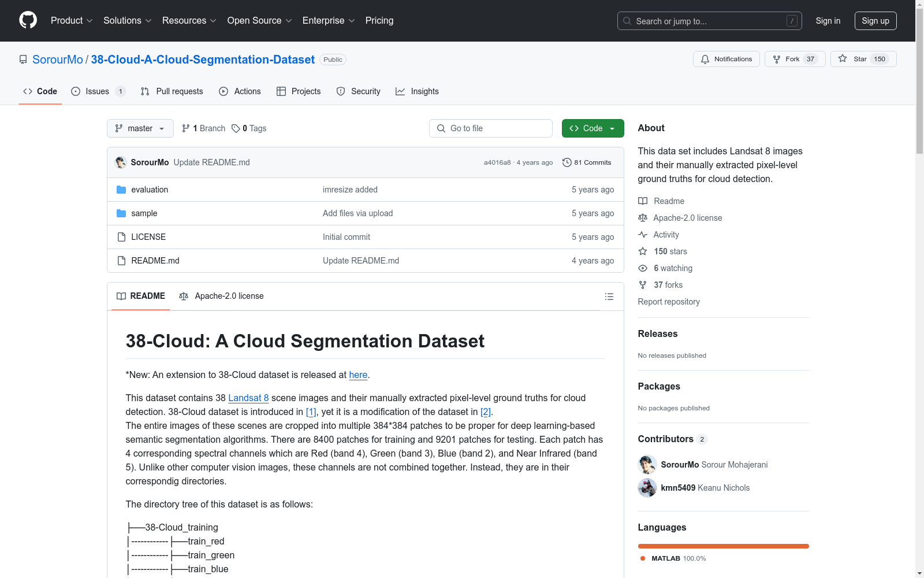The width and height of the screenshot is (924, 578).
Task: Click the commits history clock icon
Action: (x=567, y=162)
